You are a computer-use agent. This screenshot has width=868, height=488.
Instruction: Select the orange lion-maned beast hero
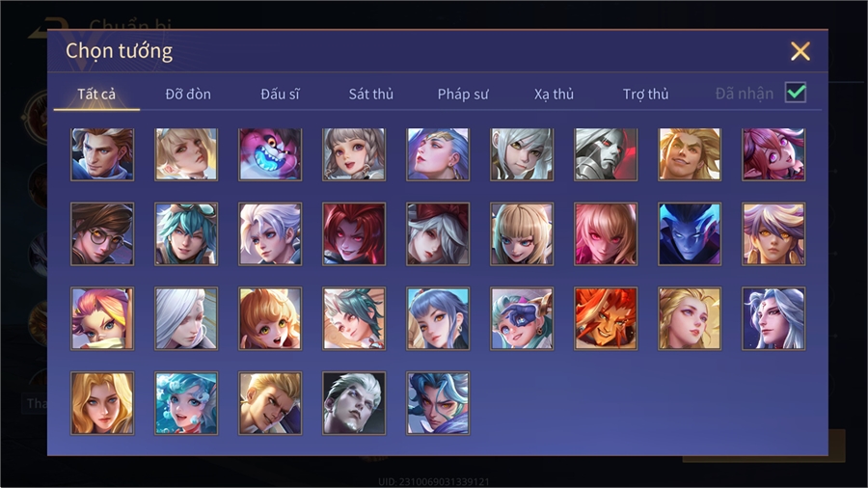606,318
